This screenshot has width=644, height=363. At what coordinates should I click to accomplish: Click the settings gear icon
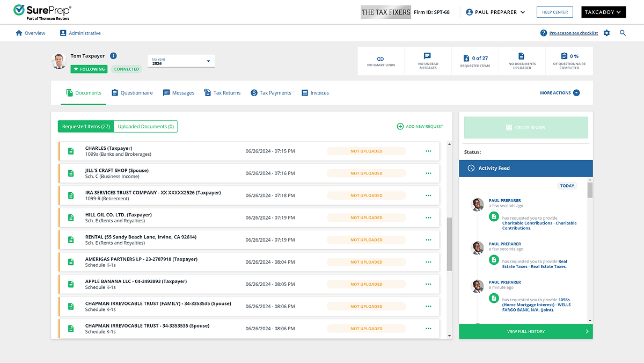606,33
